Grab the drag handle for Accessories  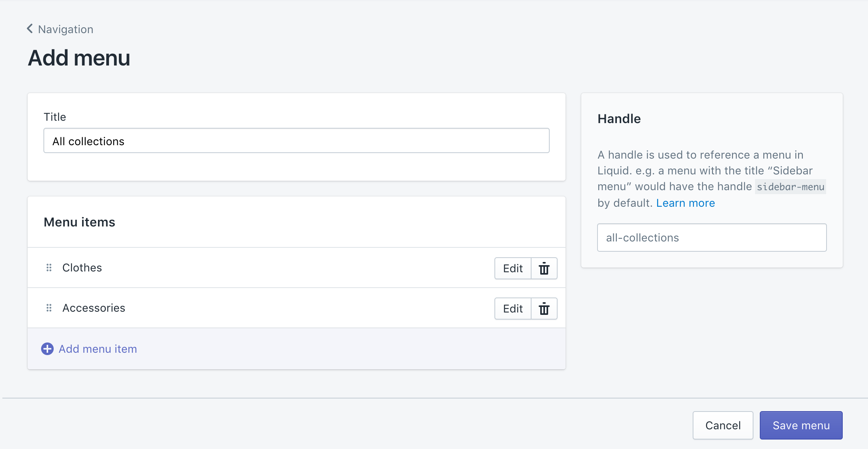click(49, 308)
